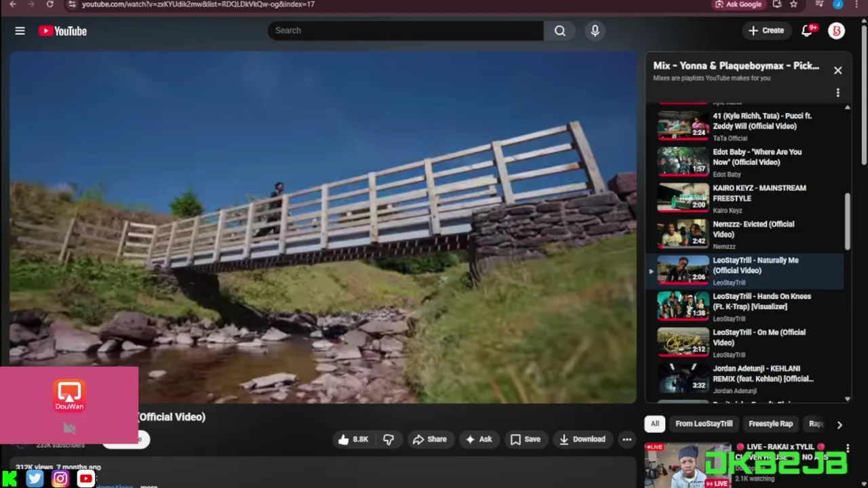The image size is (868, 488).
Task: Open the YouTube guide hamburger menu
Action: click(x=20, y=30)
